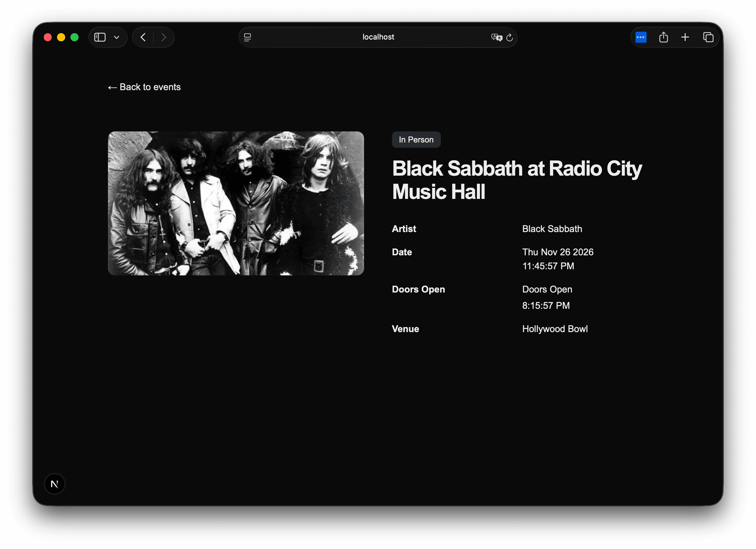The width and height of the screenshot is (756, 549).
Task: Toggle the Safari sidebar icon
Action: click(x=100, y=37)
